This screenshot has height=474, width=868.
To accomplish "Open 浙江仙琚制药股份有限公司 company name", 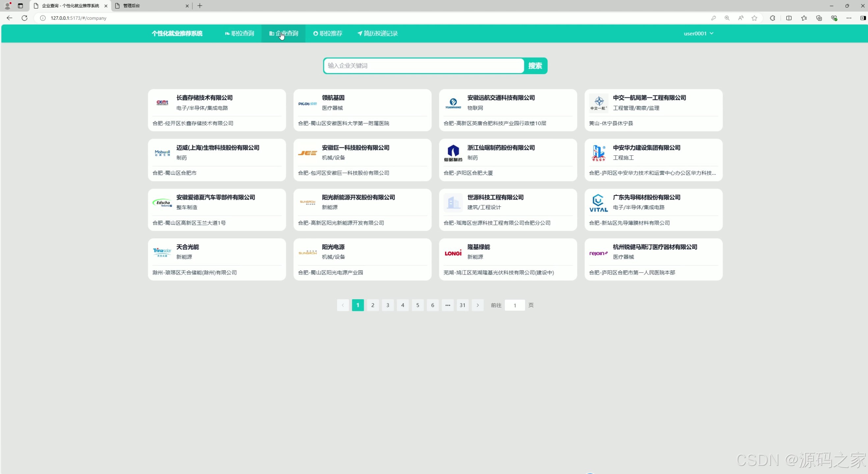I will [501, 147].
